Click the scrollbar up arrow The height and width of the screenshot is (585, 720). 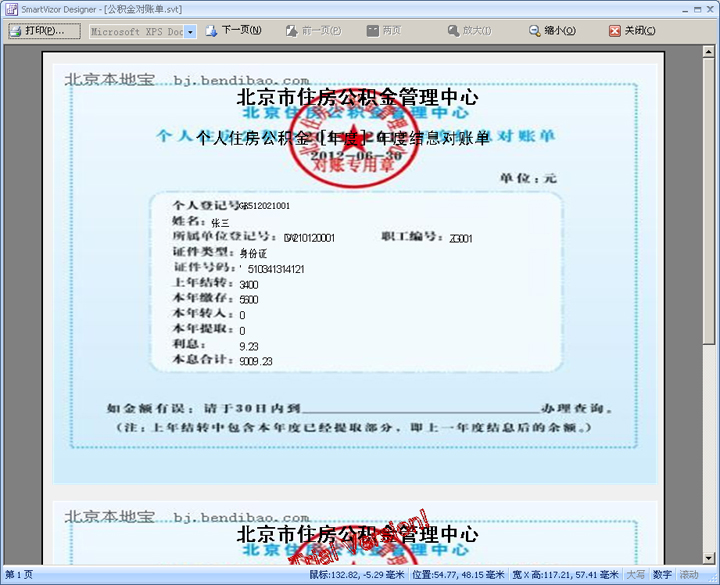coord(709,51)
